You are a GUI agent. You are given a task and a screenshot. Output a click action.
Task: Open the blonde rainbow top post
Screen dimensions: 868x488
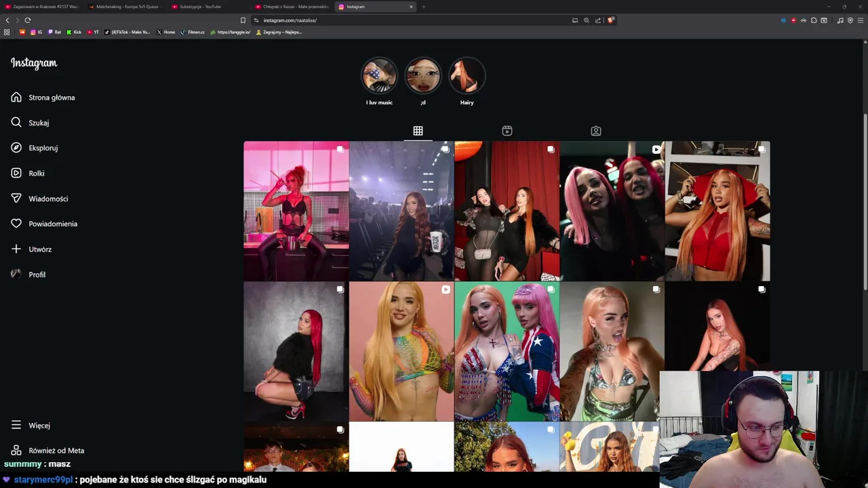(401, 352)
